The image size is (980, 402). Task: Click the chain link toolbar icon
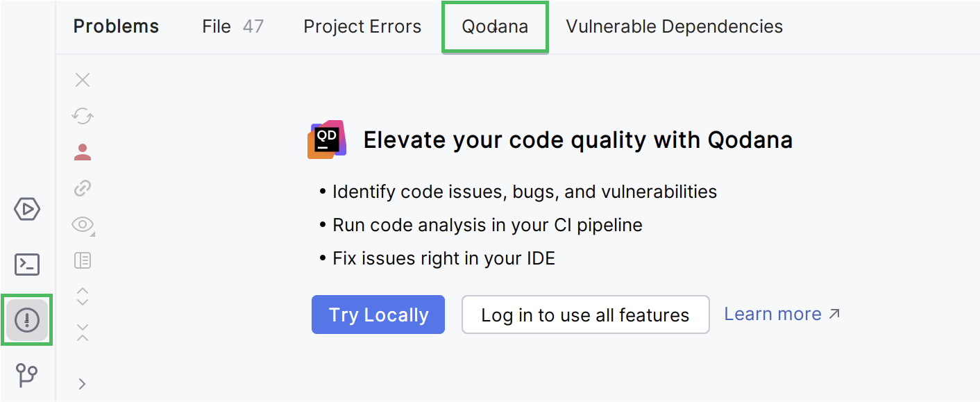83,188
